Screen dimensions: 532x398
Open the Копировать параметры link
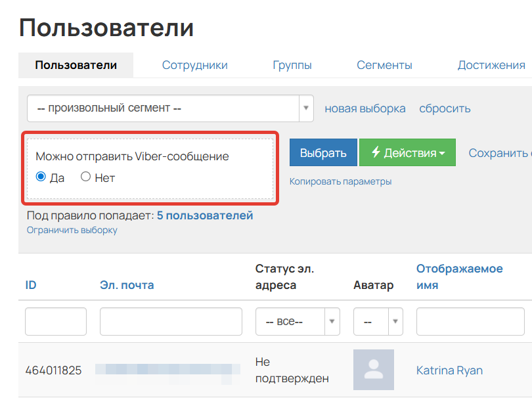pyautogui.click(x=340, y=181)
